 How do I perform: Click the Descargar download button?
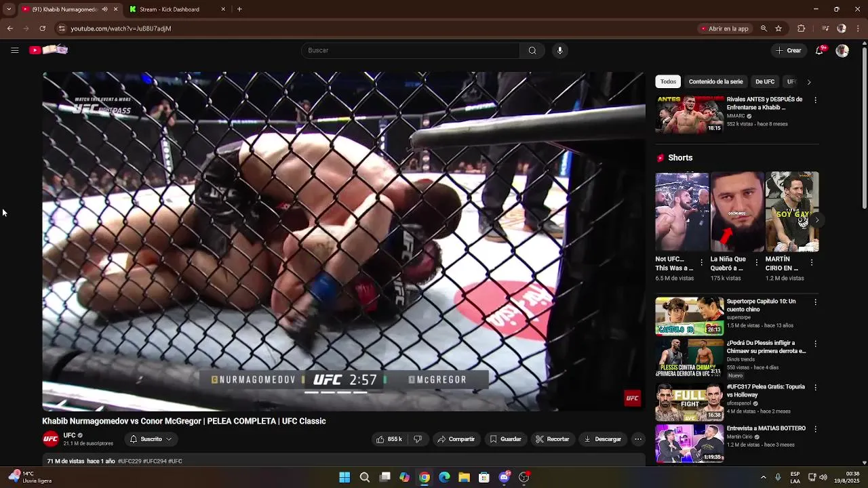[602, 439]
